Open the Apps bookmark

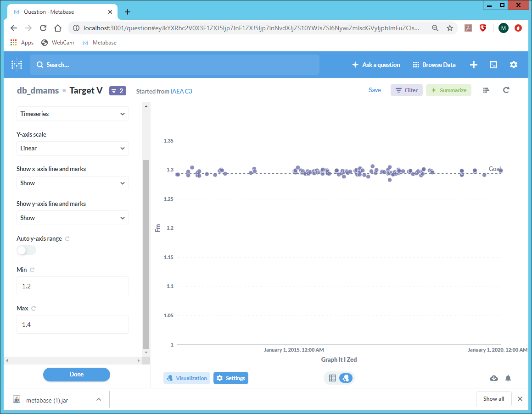[x=22, y=43]
